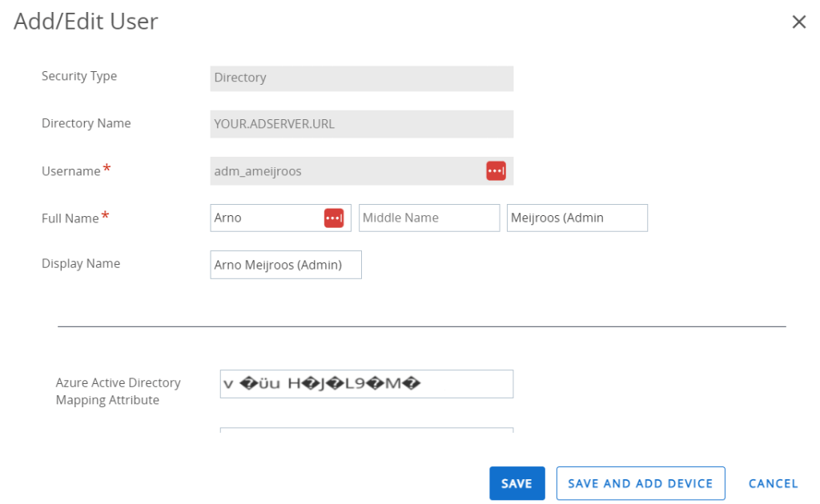Viewport: 820px width, 504px height.
Task: Focus the Security Type Directory field
Action: [361, 78]
